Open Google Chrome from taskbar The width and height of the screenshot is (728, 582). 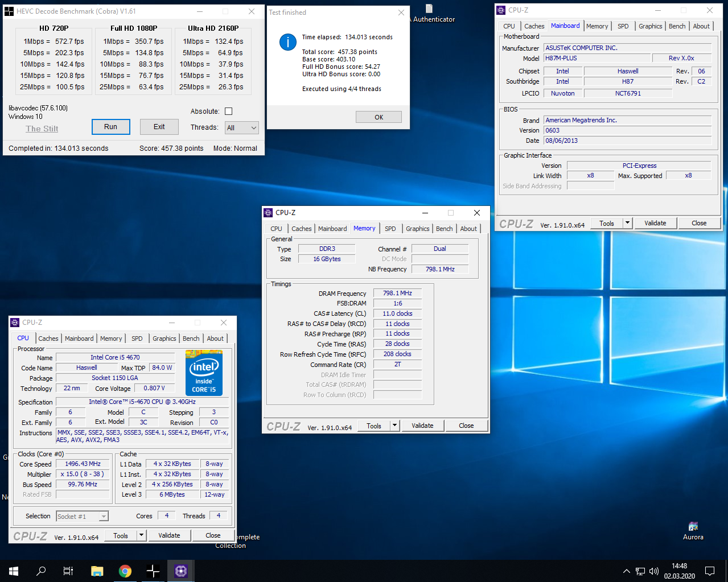point(125,571)
